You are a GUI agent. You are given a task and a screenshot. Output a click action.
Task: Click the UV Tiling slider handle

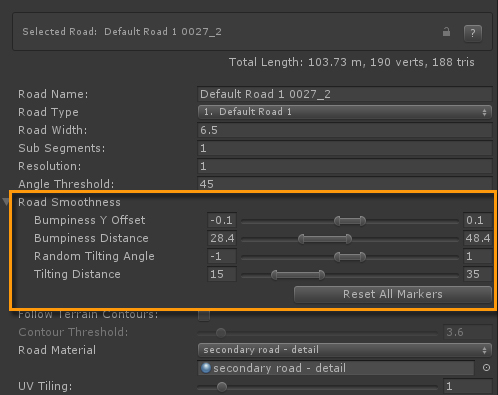[x=222, y=387]
